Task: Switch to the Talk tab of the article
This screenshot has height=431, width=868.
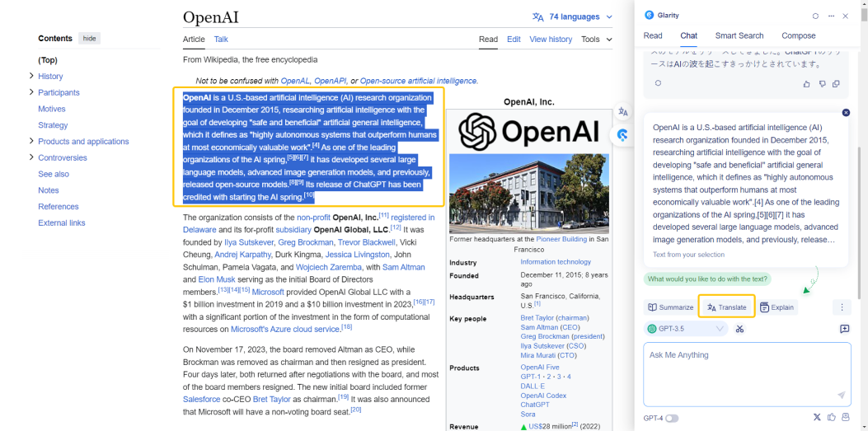Action: point(221,40)
